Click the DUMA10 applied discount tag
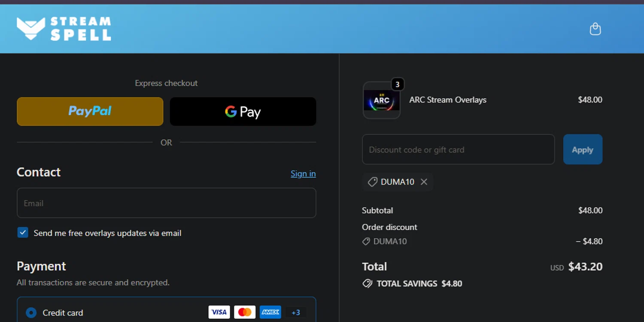 [397, 182]
